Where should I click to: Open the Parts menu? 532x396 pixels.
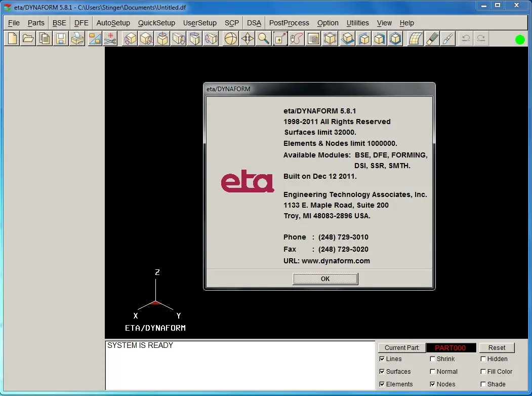click(x=36, y=23)
